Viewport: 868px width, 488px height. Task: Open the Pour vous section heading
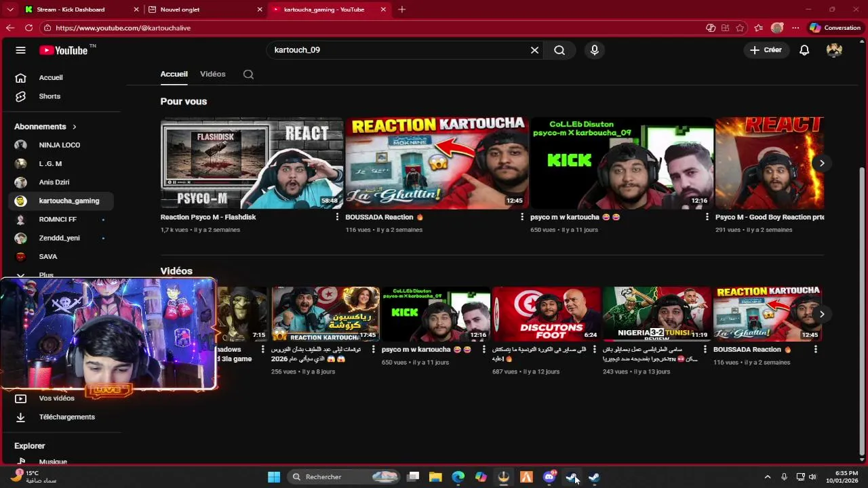tap(184, 101)
